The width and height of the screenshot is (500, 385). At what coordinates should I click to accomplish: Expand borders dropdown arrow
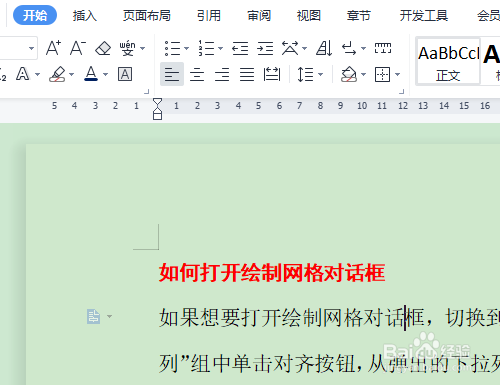coord(397,74)
